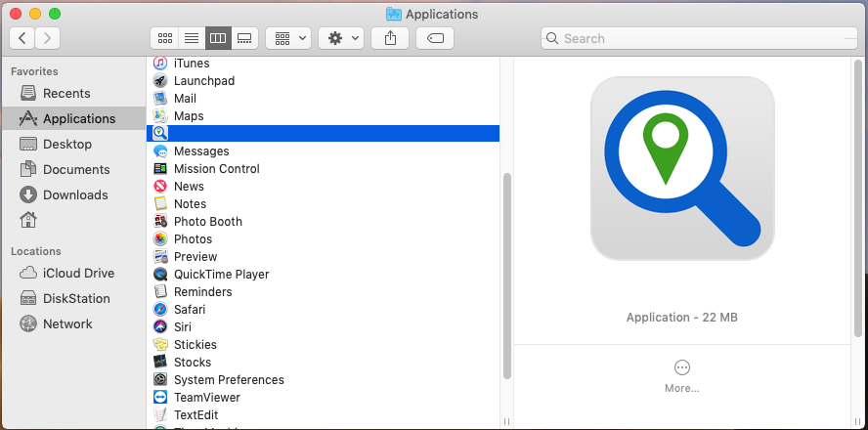
Task: Click the TeamViewer name
Action: click(x=207, y=398)
